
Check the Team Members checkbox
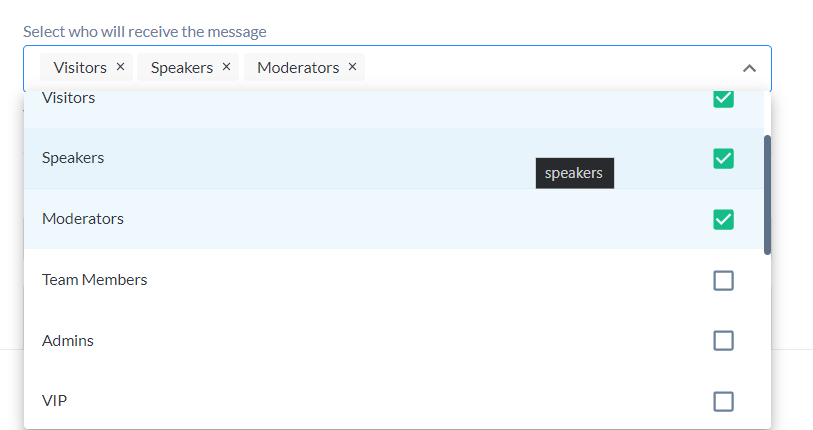pos(723,281)
